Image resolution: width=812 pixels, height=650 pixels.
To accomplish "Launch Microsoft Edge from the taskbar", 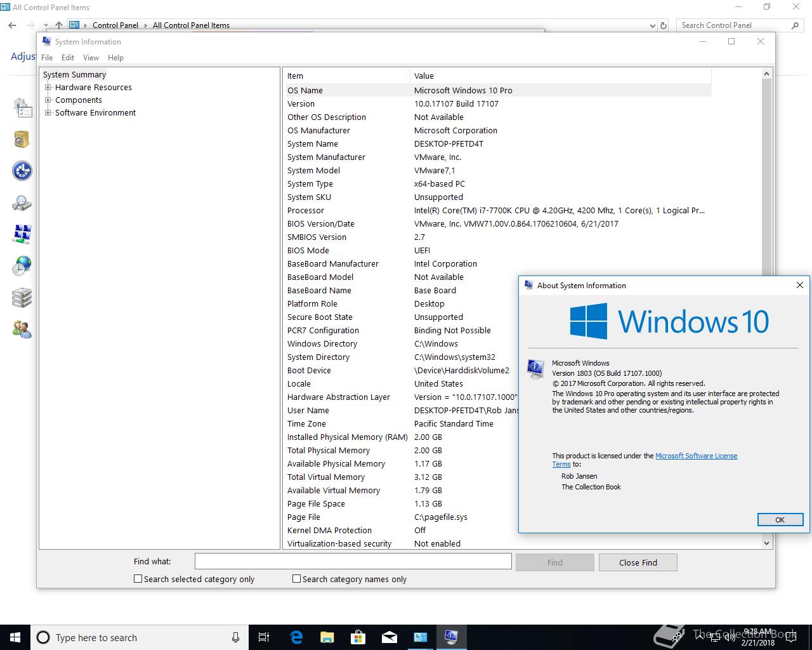I will click(x=296, y=637).
